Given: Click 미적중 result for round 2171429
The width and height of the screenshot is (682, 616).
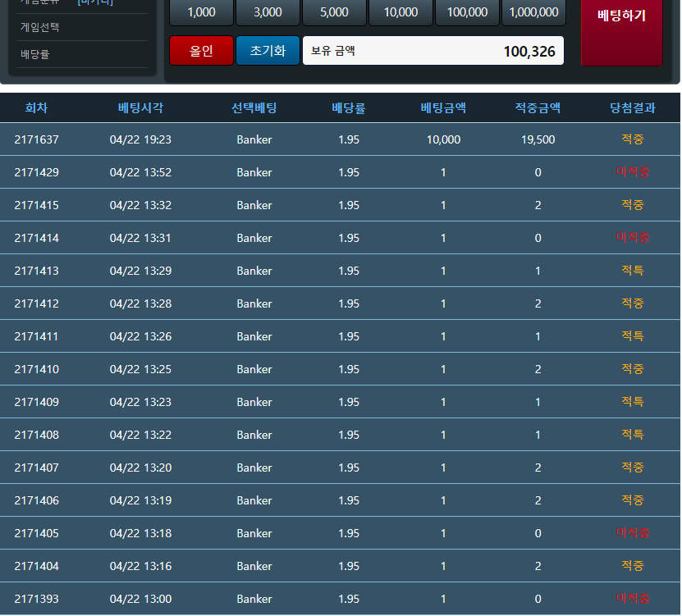Looking at the screenshot, I should click(x=633, y=172).
